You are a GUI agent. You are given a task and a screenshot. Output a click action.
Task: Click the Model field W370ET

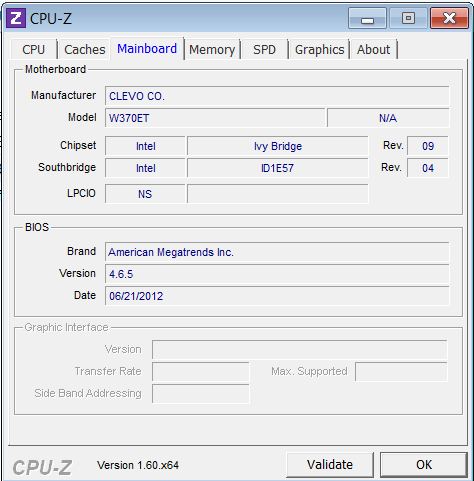(x=215, y=118)
